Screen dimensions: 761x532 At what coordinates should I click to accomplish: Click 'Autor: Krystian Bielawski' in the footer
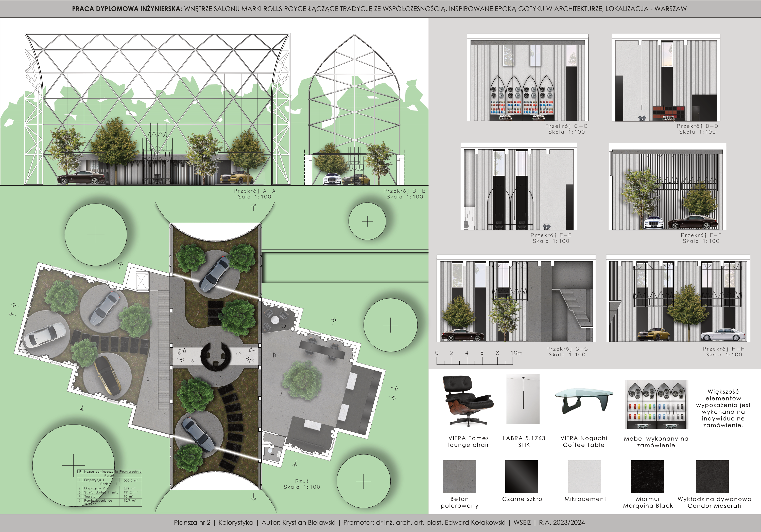coord(299,522)
